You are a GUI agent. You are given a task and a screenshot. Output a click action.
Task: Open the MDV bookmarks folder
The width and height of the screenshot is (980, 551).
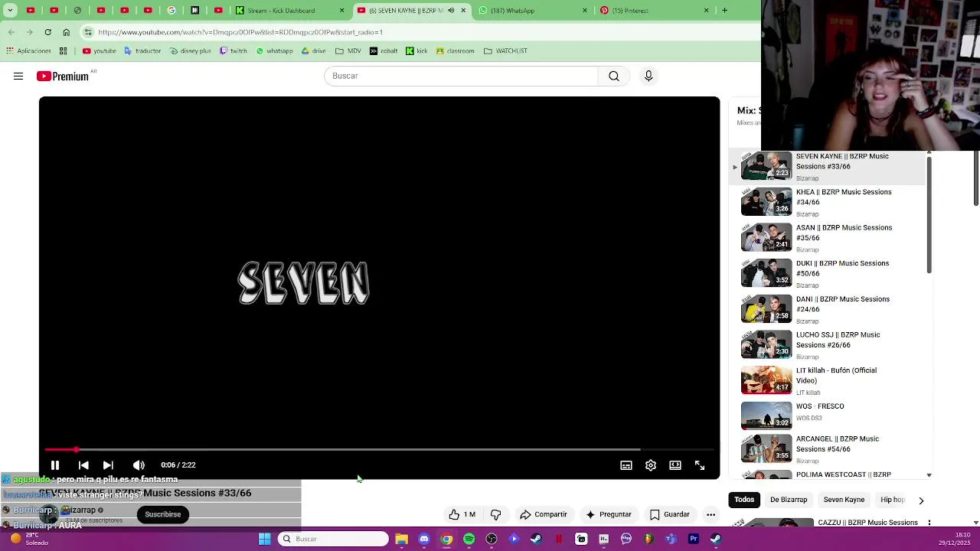pos(348,51)
